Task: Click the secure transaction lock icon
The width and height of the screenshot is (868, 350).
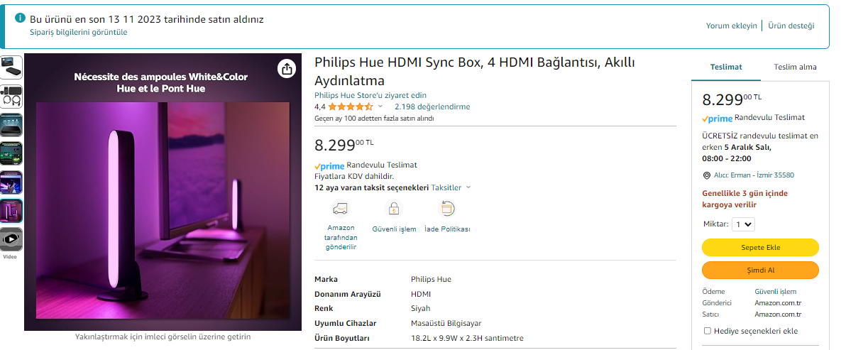Action: click(x=394, y=209)
